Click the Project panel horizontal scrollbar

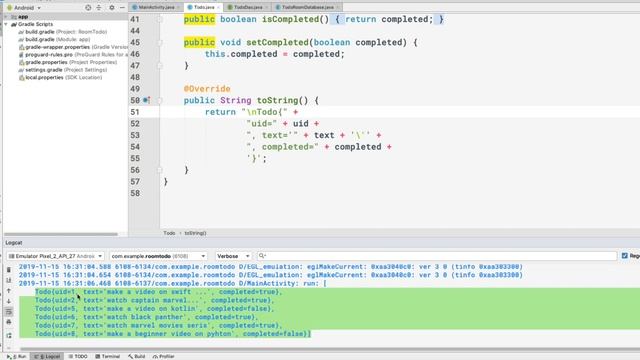pos(61,234)
